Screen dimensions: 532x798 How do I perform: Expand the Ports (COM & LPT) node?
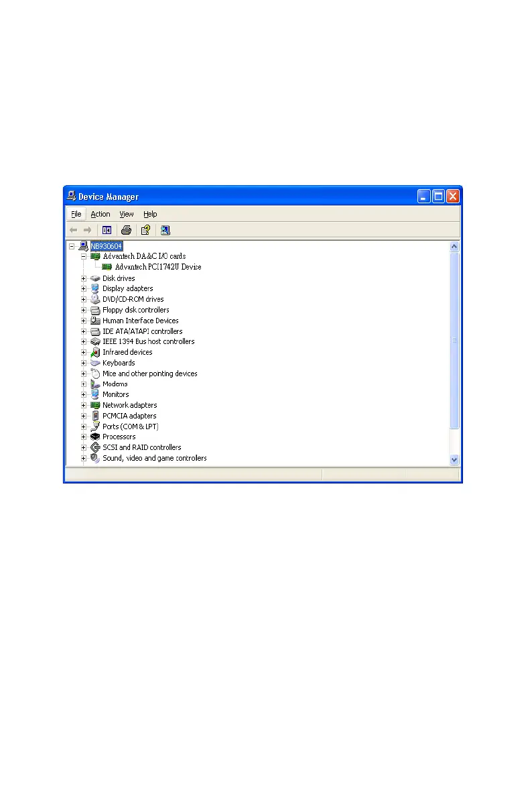pyautogui.click(x=84, y=426)
